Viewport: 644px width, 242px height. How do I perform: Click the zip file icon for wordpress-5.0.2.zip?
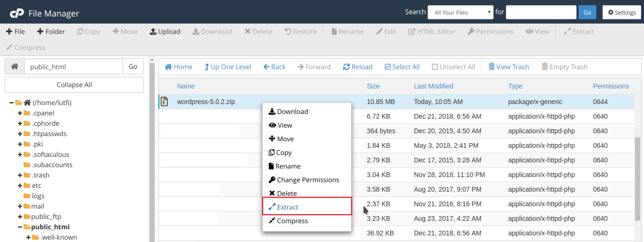(x=165, y=101)
